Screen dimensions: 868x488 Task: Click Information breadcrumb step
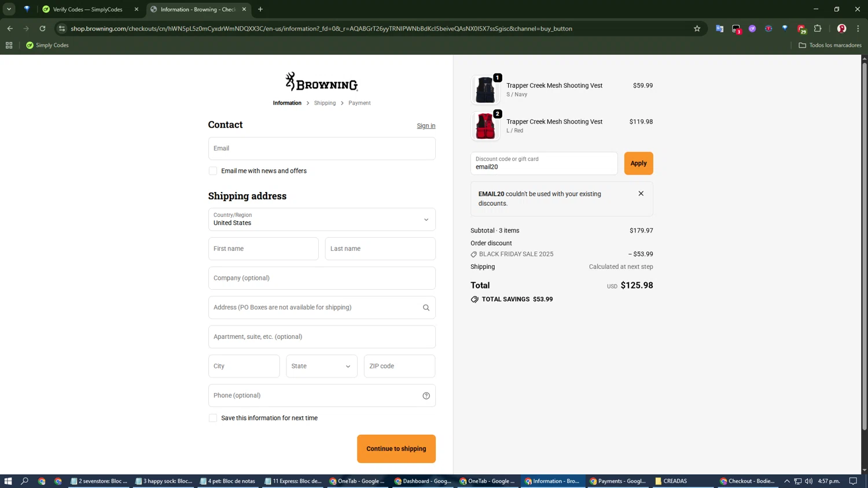point(287,103)
